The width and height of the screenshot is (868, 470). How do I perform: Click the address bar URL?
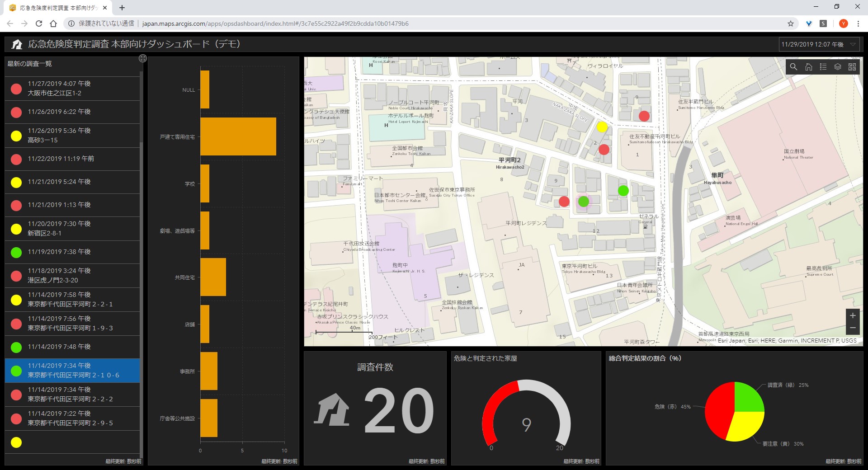[x=275, y=23]
